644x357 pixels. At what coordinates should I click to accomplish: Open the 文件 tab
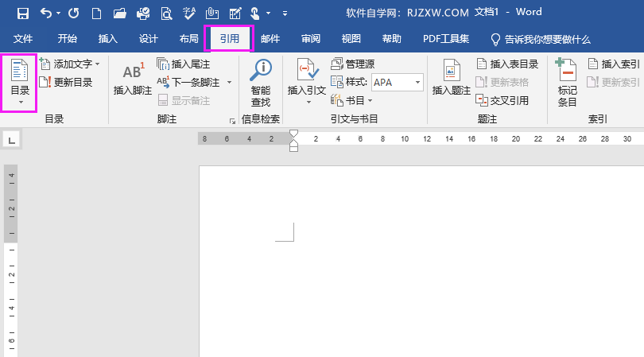click(x=23, y=39)
